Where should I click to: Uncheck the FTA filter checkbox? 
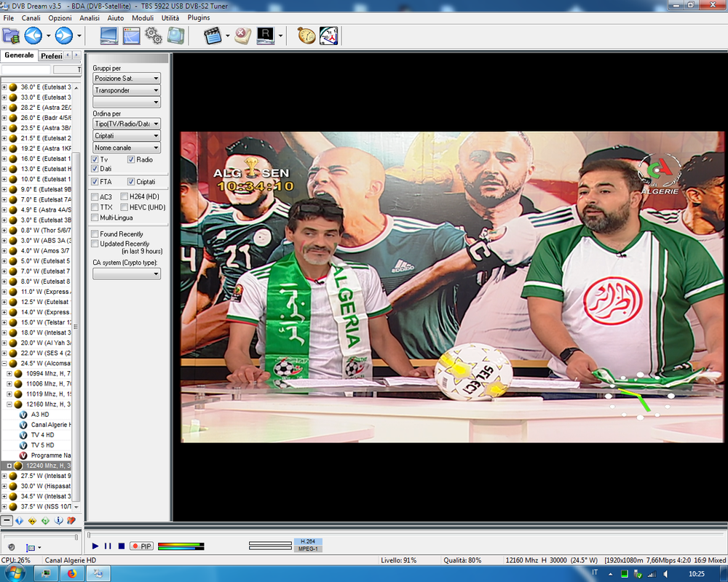tap(95, 181)
